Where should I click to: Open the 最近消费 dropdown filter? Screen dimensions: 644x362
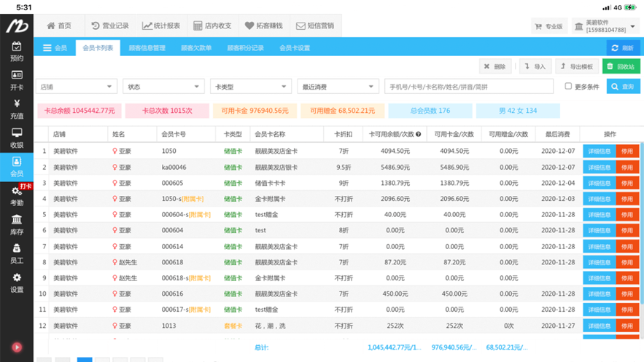pos(338,87)
